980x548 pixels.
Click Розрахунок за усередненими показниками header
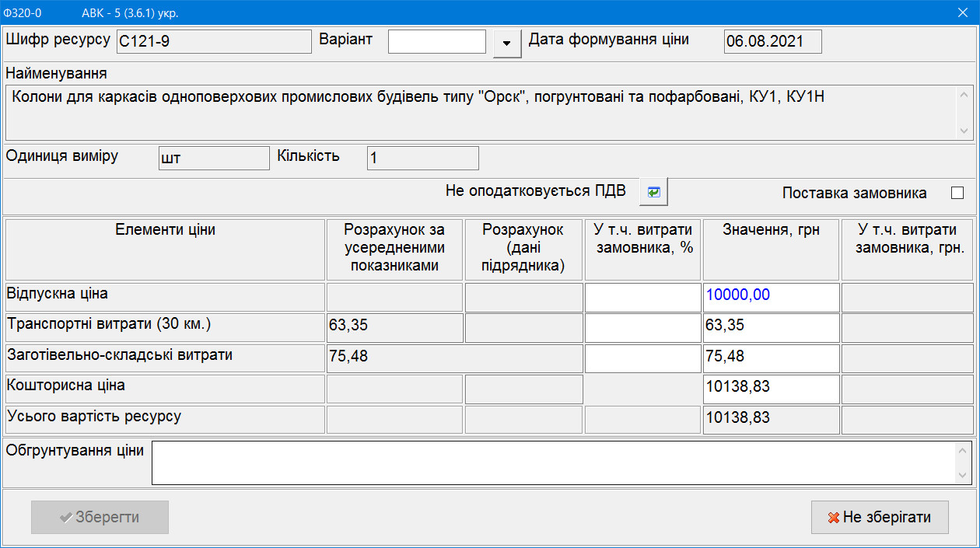pyautogui.click(x=395, y=250)
